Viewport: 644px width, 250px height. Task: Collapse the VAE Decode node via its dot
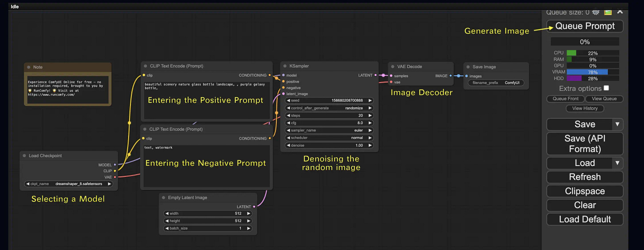(392, 67)
